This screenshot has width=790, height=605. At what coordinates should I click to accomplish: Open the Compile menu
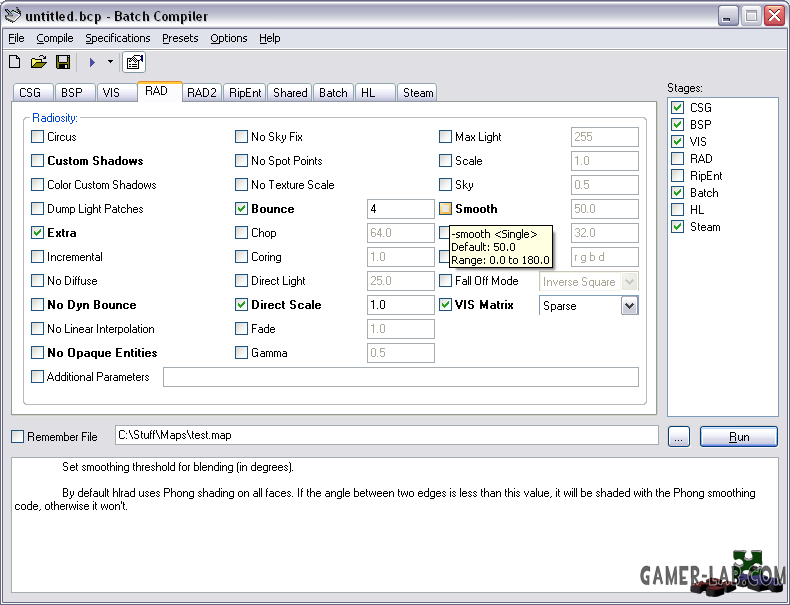coord(54,38)
